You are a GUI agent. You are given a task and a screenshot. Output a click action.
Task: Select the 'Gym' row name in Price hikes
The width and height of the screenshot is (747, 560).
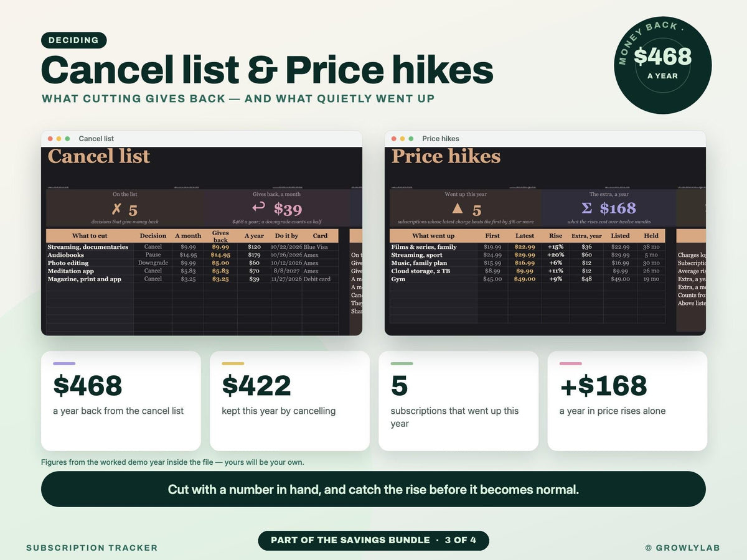pyautogui.click(x=398, y=279)
